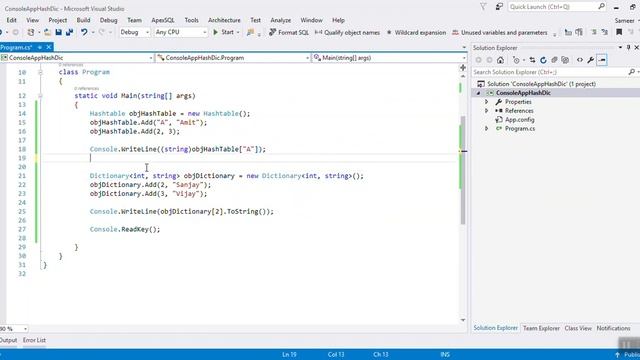The height and width of the screenshot is (360, 640).
Task: Click the split editor icon above the scrollbar
Action: click(463, 67)
